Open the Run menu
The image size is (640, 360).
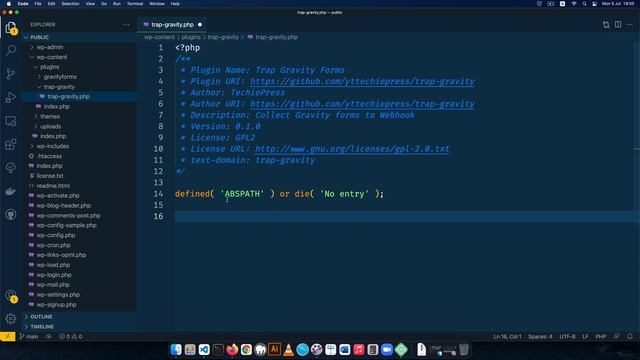point(117,4)
